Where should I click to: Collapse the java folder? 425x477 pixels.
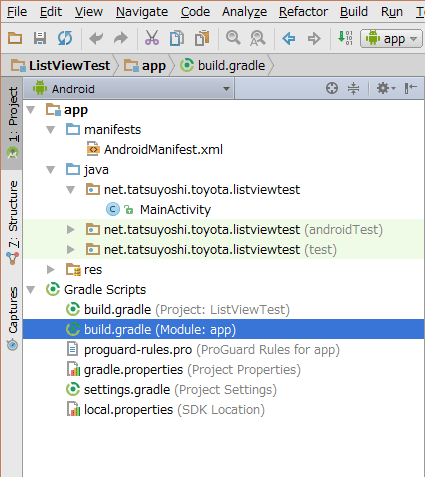51,170
